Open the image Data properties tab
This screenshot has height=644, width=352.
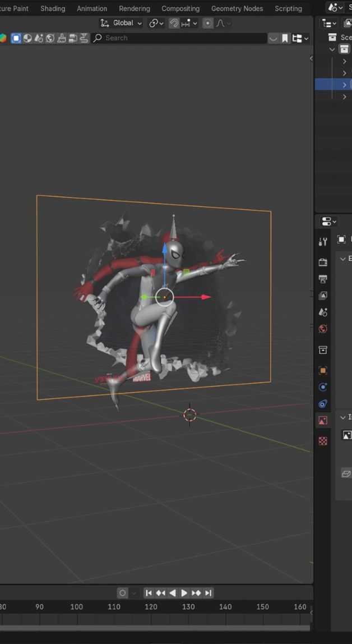coord(323,421)
